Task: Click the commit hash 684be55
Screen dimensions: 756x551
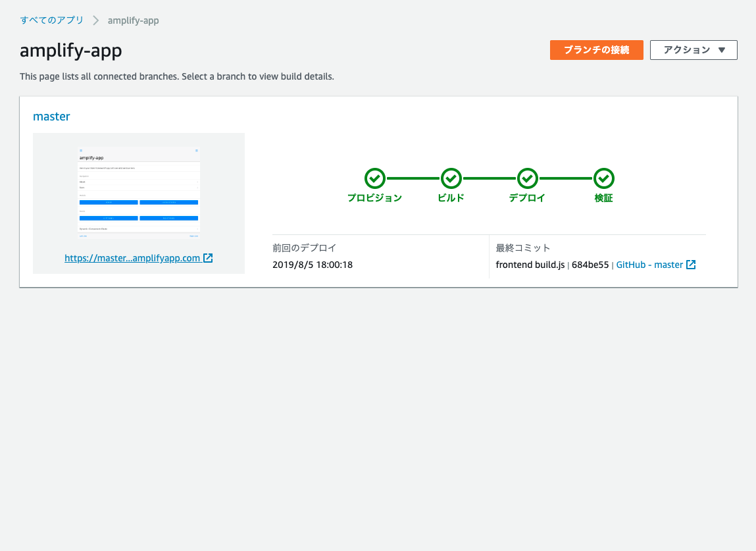Action: point(590,265)
